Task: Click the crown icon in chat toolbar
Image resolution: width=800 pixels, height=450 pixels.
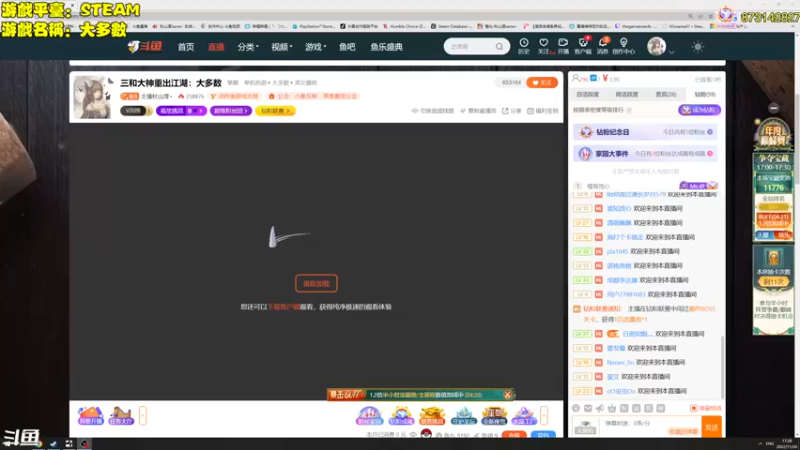Action: [x=612, y=408]
